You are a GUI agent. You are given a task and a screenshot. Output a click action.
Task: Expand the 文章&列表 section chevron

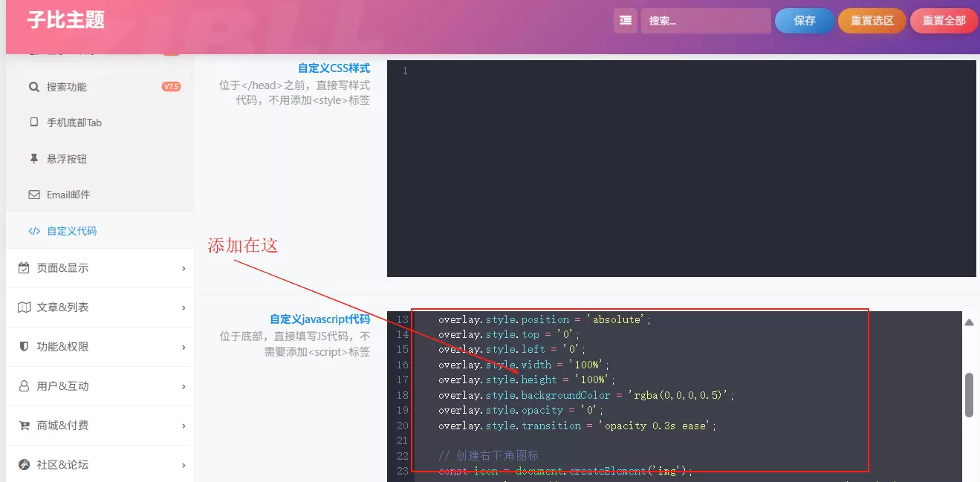pyautogui.click(x=184, y=307)
